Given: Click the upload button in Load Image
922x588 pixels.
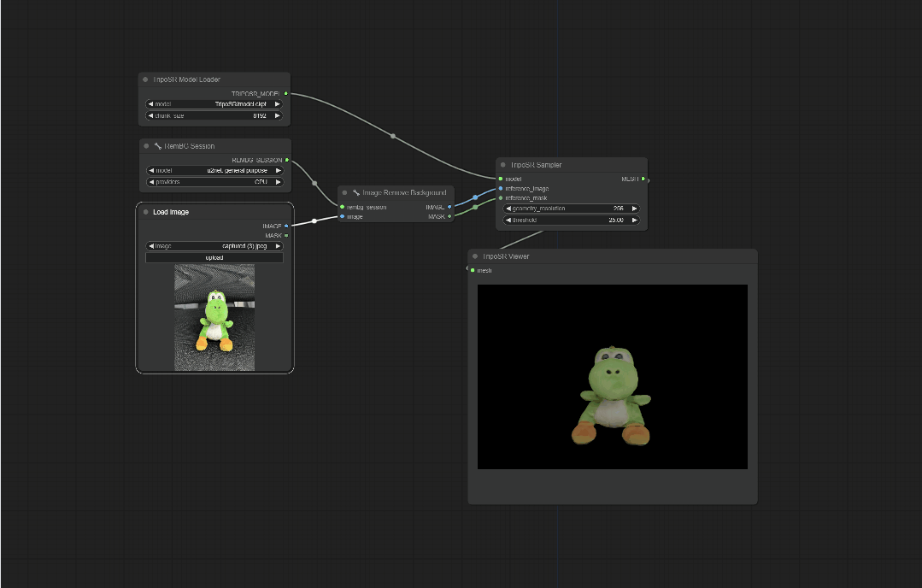Looking at the screenshot, I should [x=214, y=257].
